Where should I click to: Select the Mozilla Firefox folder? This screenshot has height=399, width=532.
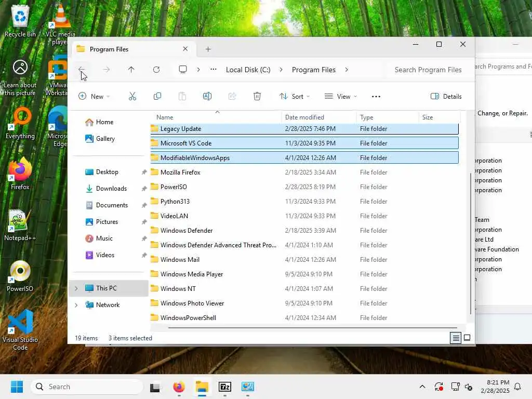[304, 172]
